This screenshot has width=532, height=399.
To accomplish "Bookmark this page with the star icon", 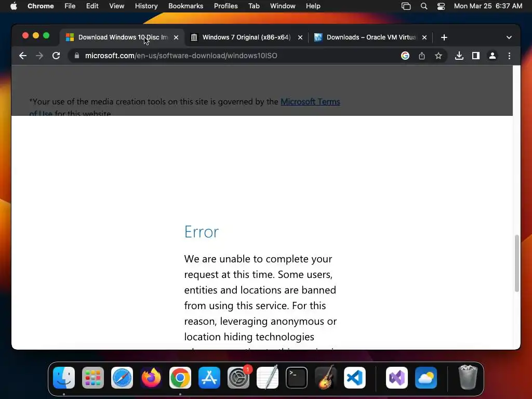I will coord(438,56).
